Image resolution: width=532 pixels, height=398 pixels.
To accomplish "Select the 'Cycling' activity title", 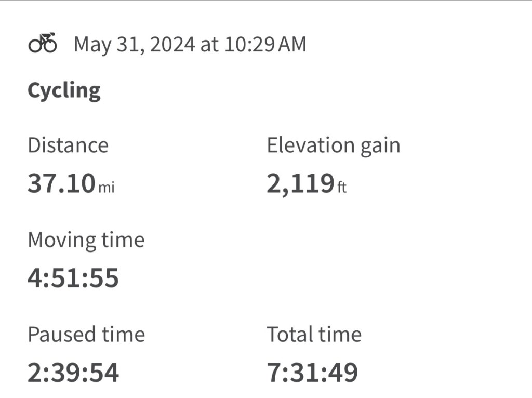I will pyautogui.click(x=64, y=91).
